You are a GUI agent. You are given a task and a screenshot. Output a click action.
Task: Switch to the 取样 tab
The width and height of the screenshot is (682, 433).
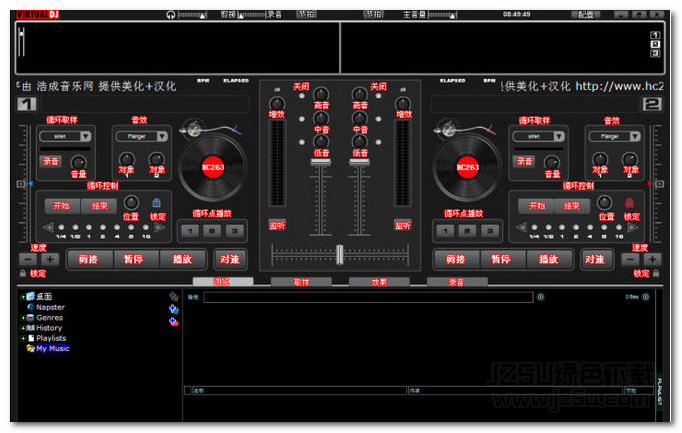301,282
